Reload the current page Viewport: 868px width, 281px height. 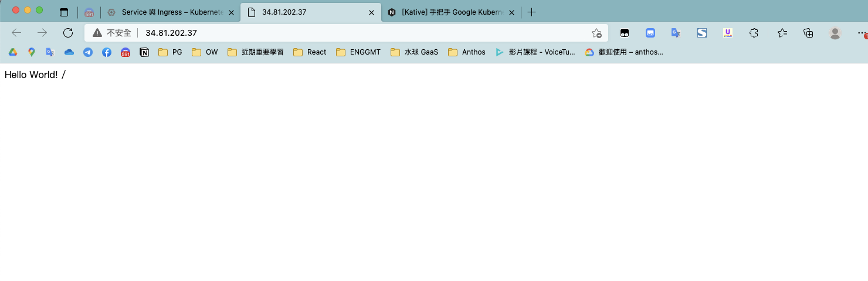coord(68,33)
